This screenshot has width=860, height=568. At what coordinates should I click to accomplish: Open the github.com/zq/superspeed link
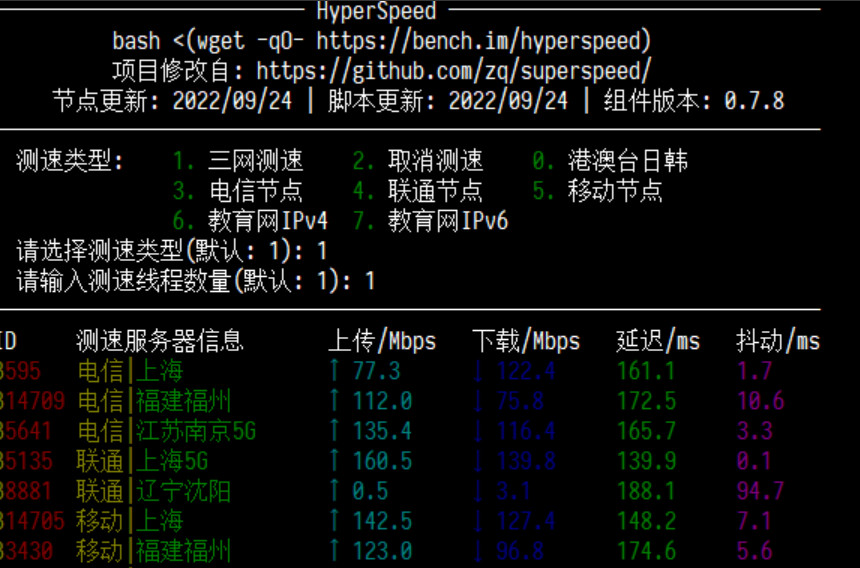click(x=454, y=71)
